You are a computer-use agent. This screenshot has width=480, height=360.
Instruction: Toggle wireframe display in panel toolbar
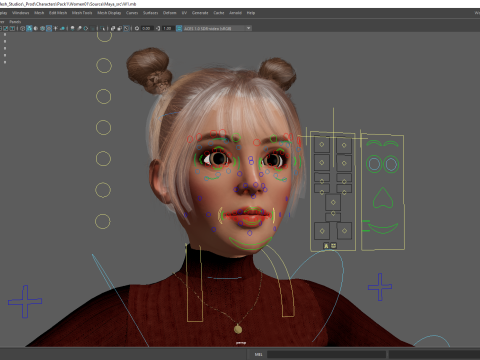[x=22, y=28]
